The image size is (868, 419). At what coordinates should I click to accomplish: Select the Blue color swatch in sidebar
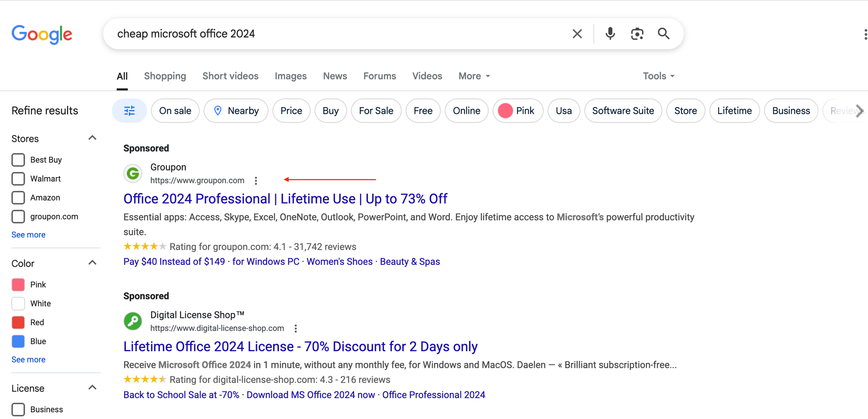click(18, 341)
